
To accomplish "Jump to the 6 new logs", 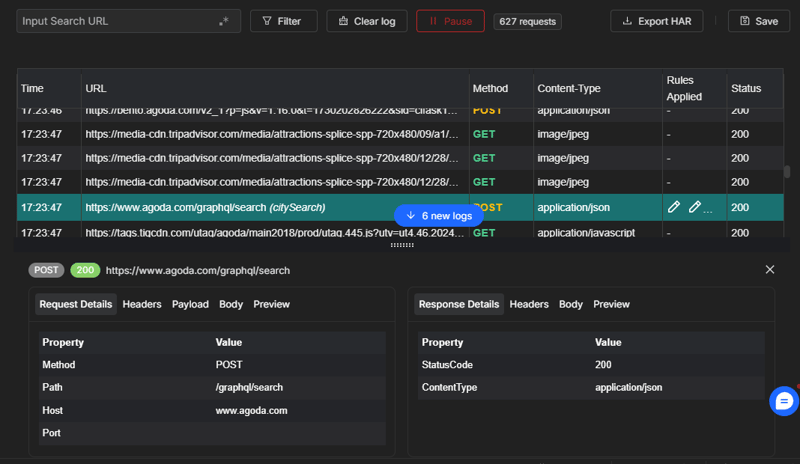I will [439, 216].
